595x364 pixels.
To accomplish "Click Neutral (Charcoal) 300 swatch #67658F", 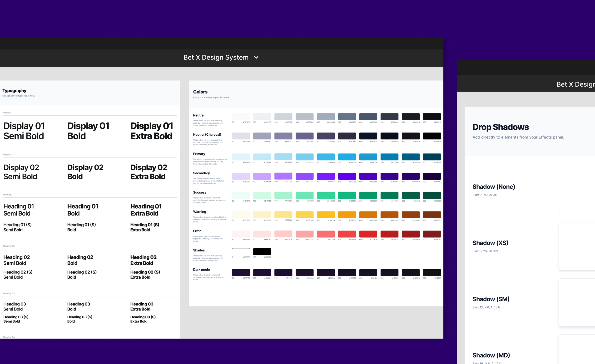I will tap(304, 136).
